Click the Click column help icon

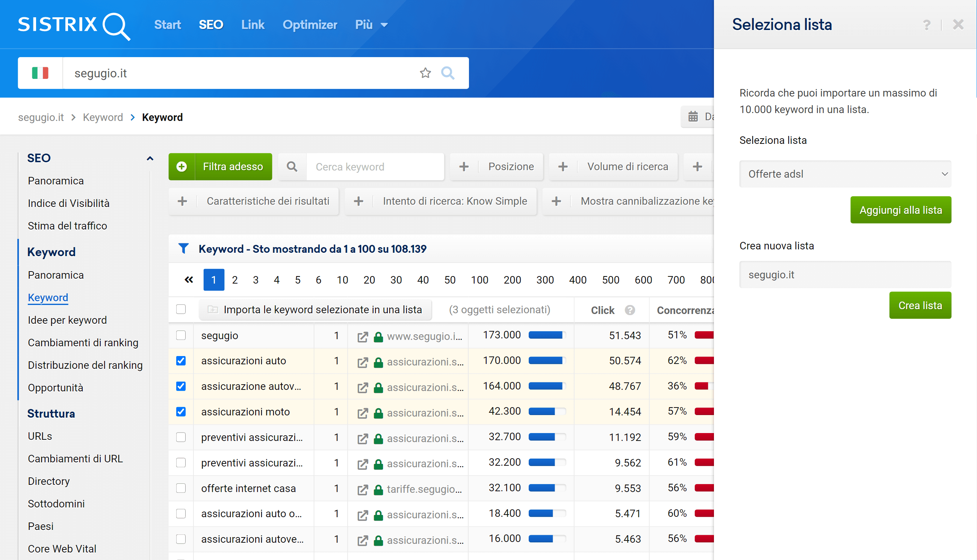[x=630, y=310]
